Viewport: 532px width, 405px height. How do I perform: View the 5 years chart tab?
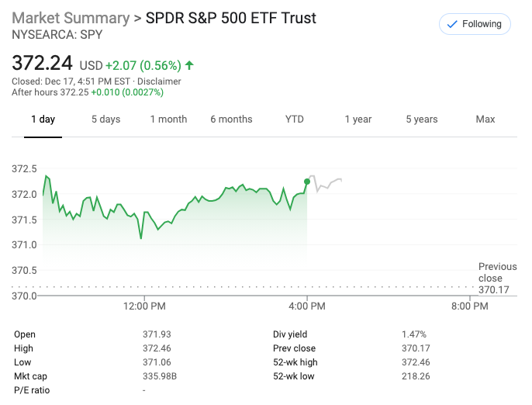point(422,119)
